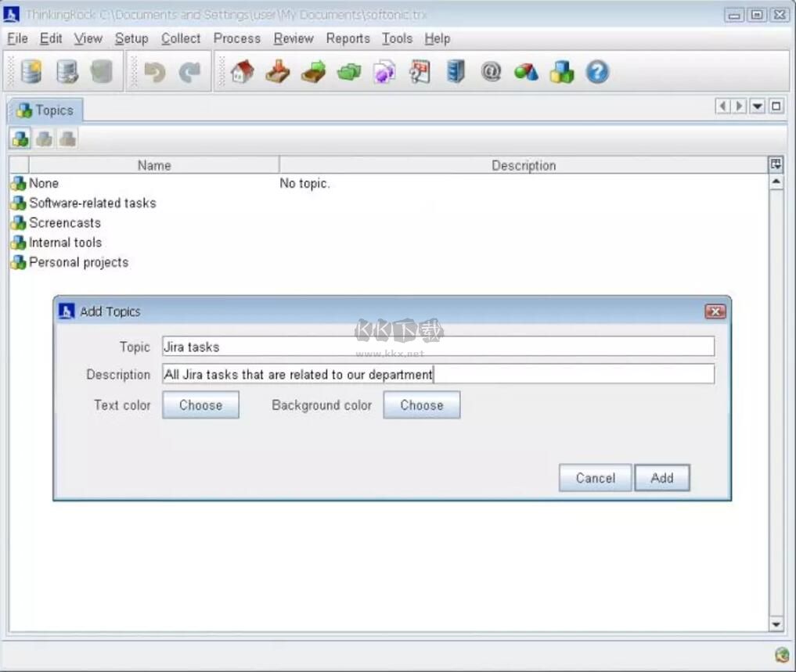Click the @ contexts toolbar icon

coord(491,73)
